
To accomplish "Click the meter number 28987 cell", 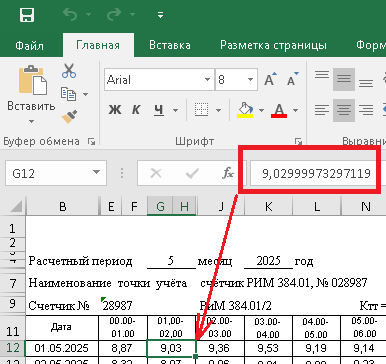I will pos(117,305).
